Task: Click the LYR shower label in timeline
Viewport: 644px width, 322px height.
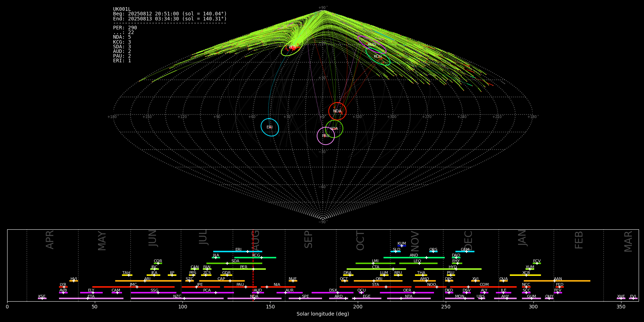Action: tap(63, 285)
